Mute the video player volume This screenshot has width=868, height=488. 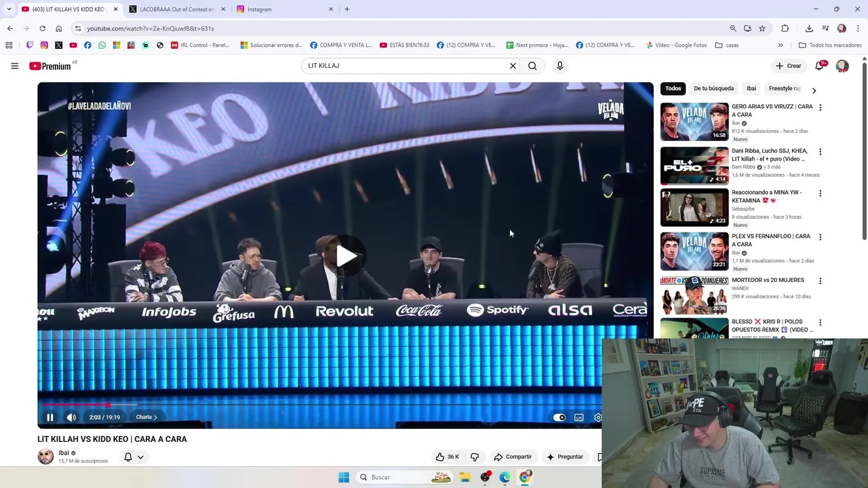click(x=71, y=418)
